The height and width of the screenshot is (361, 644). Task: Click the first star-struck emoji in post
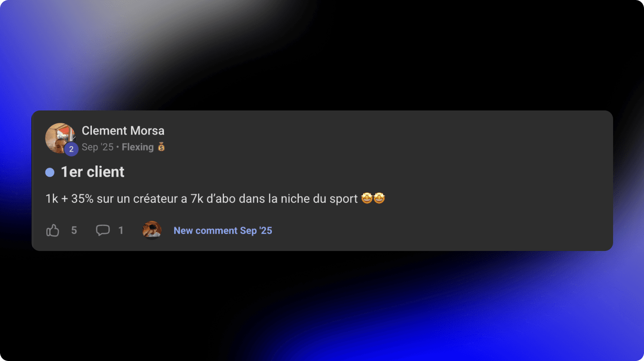pos(367,199)
